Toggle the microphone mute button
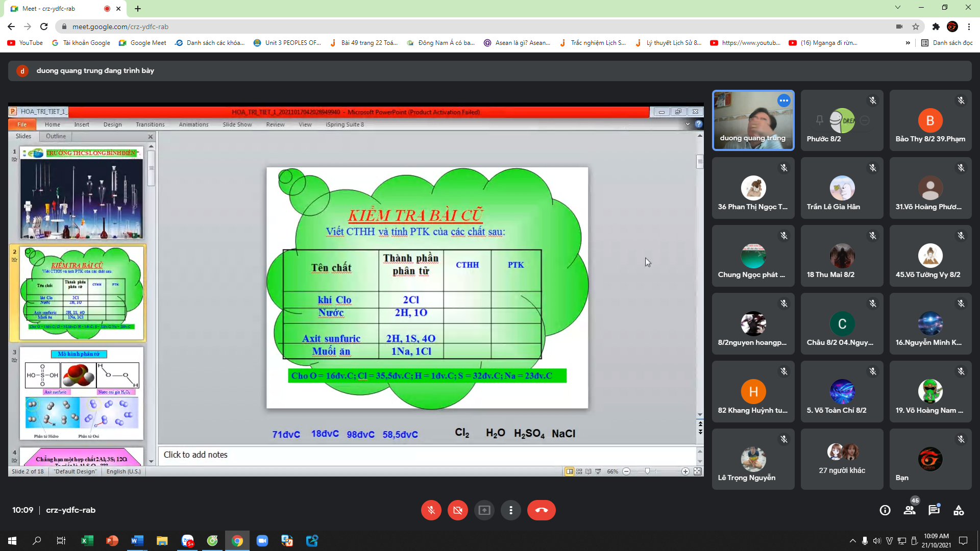 [x=431, y=510]
